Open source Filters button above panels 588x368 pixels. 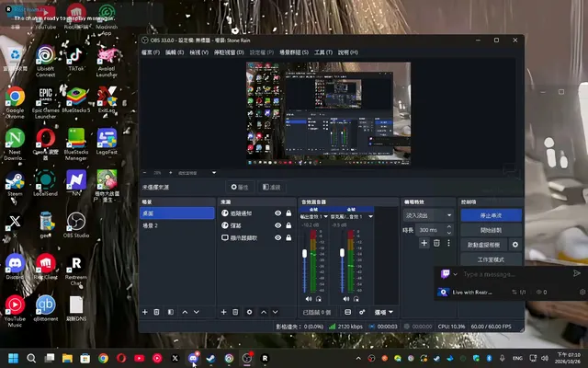click(272, 187)
